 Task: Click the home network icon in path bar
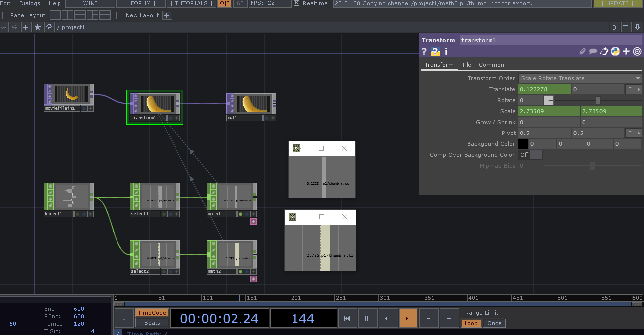pos(49,27)
